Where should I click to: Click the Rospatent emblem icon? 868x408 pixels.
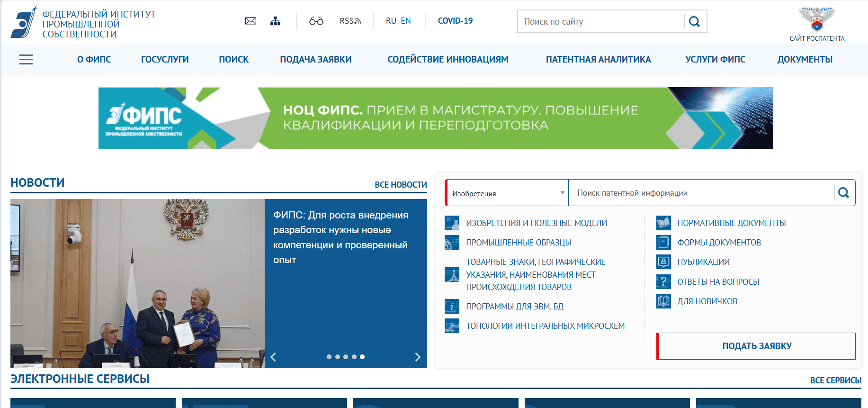click(x=816, y=19)
